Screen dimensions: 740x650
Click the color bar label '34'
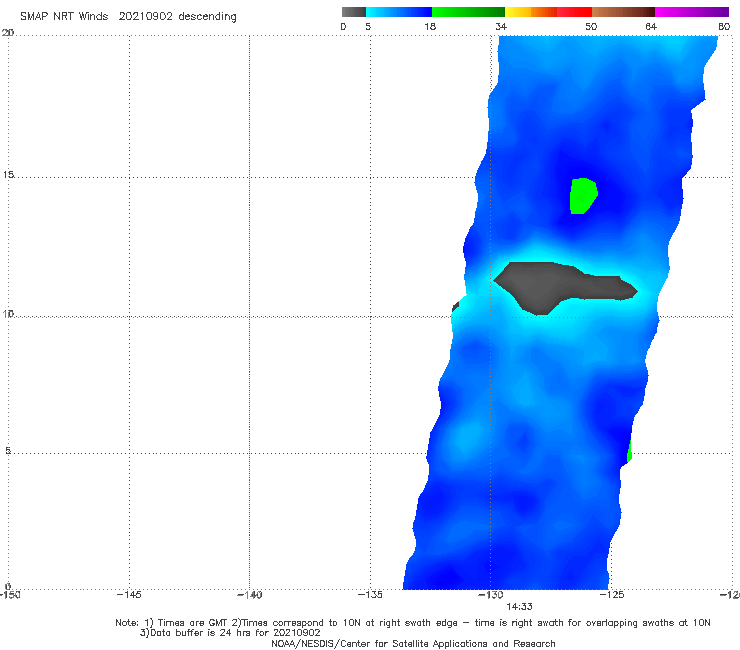(501, 27)
